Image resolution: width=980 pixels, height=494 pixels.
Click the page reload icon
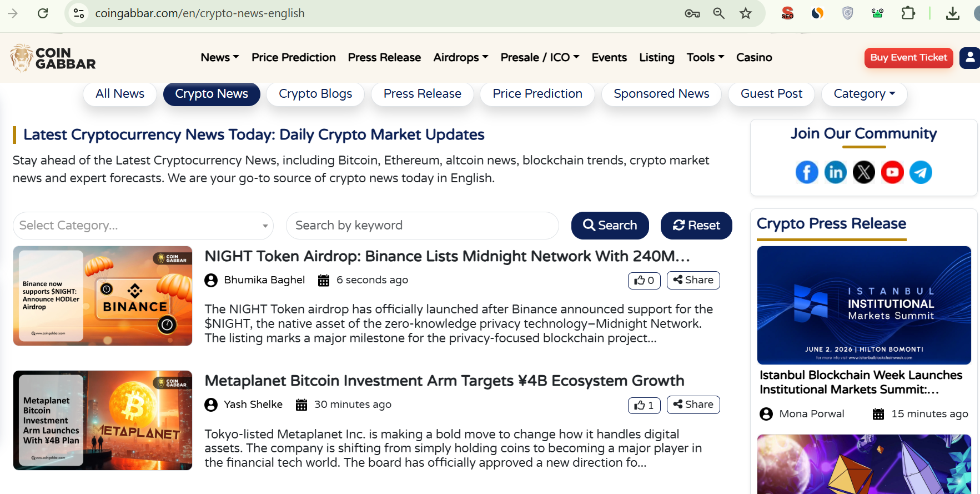point(43,13)
